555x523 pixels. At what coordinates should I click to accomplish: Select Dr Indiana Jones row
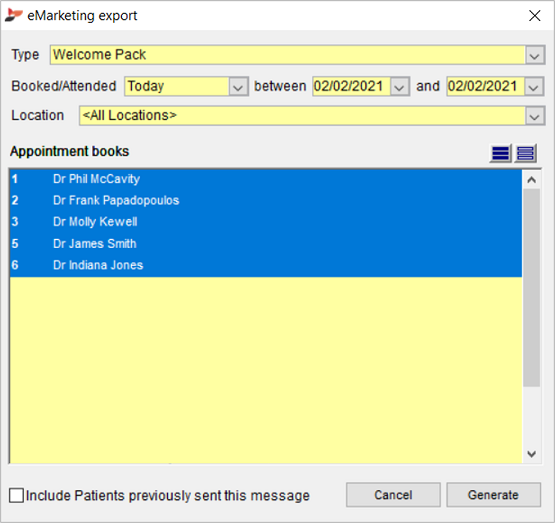click(265, 265)
